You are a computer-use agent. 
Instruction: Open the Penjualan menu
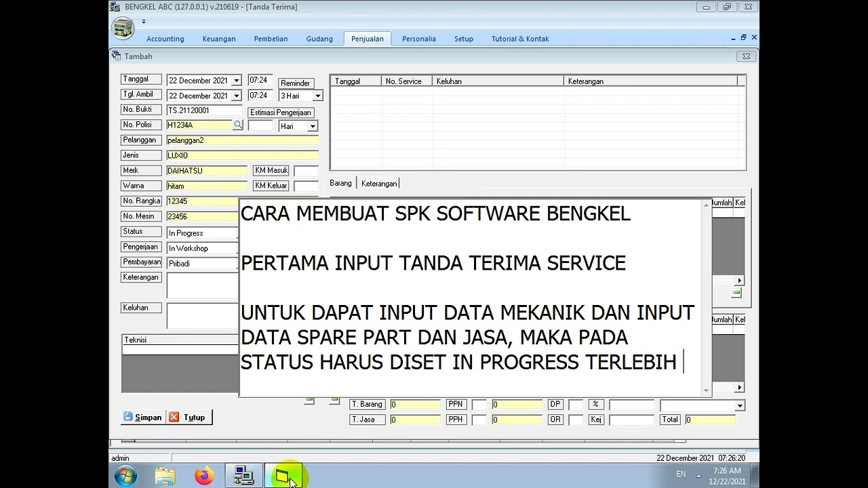pos(368,39)
